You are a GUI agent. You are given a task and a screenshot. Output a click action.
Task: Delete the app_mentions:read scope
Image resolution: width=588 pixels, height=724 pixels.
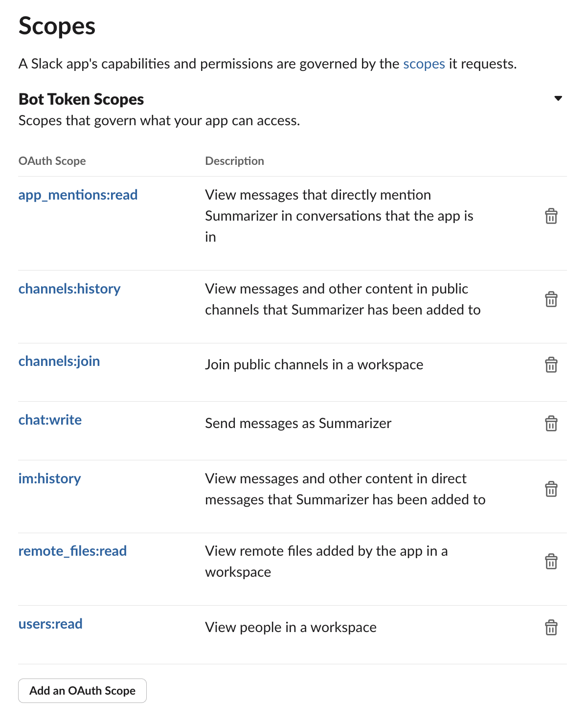(551, 216)
